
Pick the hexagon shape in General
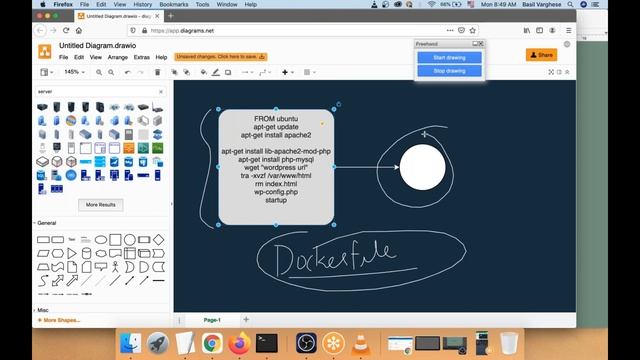coord(58,253)
